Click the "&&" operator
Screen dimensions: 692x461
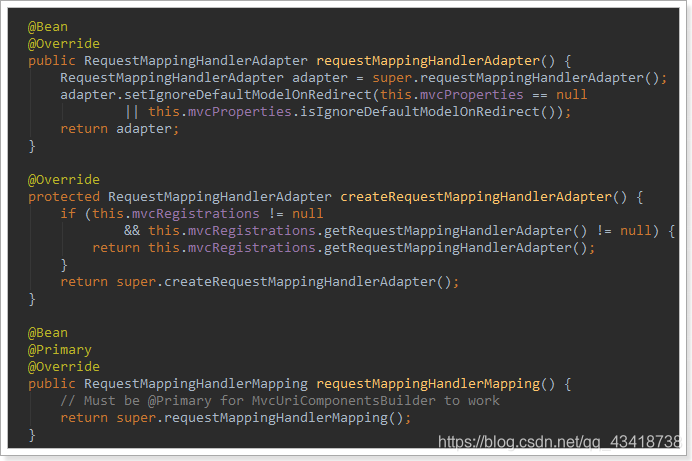(132, 231)
